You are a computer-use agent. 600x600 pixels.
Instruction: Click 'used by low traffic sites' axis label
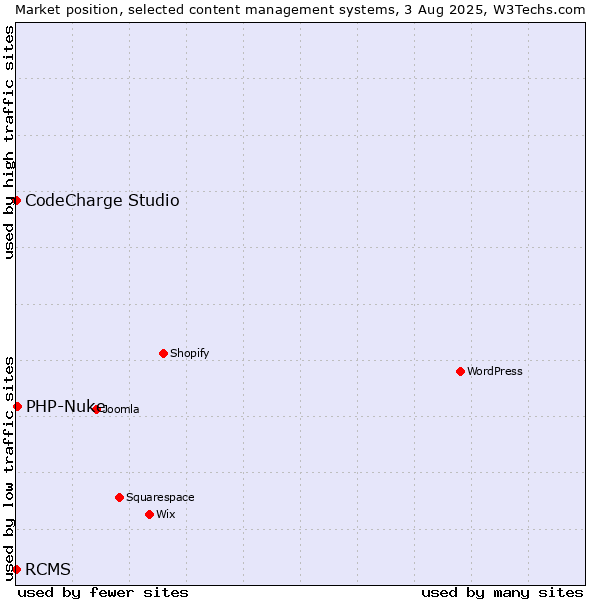coord(8,470)
